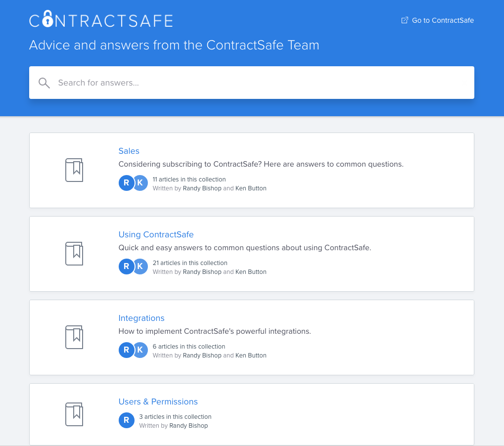Viewport: 504px width, 446px height.
Task: Click the magnifying glass search icon
Action: [44, 83]
